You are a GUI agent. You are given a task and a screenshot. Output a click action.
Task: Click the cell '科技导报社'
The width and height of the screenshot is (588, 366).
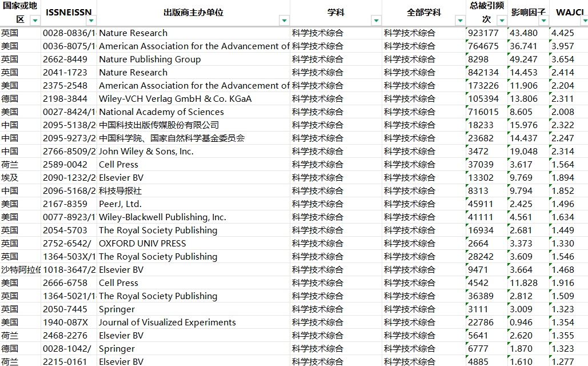pos(194,190)
